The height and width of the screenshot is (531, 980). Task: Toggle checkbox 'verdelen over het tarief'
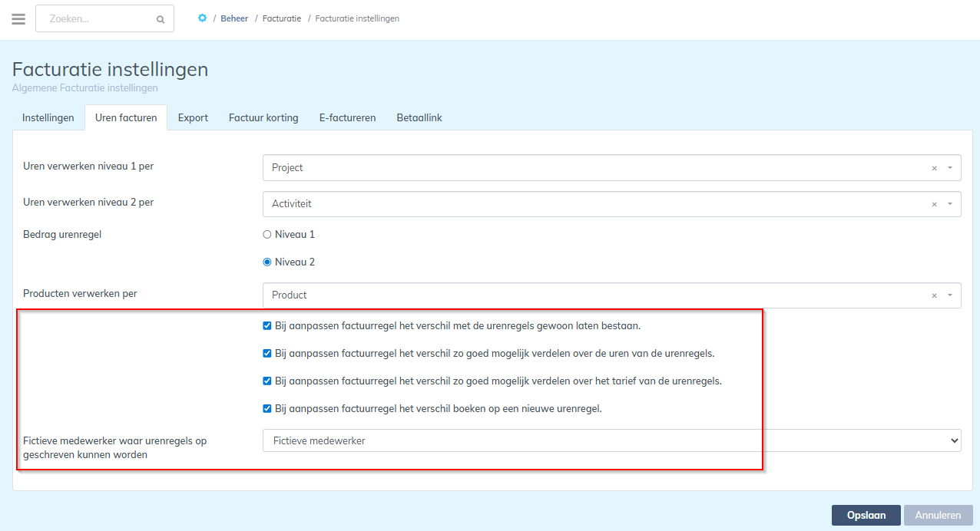click(x=267, y=381)
